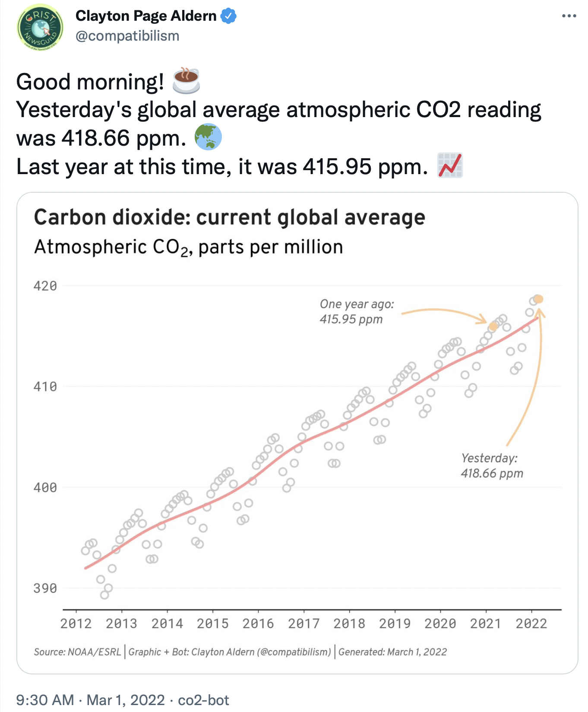Click the 2012 x-axis label
The image size is (588, 712).
[x=76, y=623]
